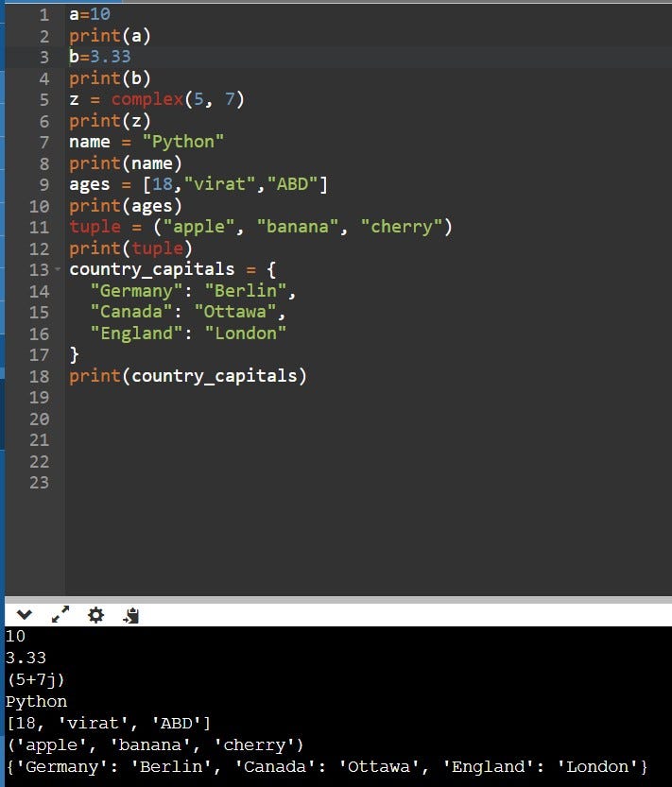Expand console to fullscreen with arrows icon

pyautogui.click(x=60, y=614)
